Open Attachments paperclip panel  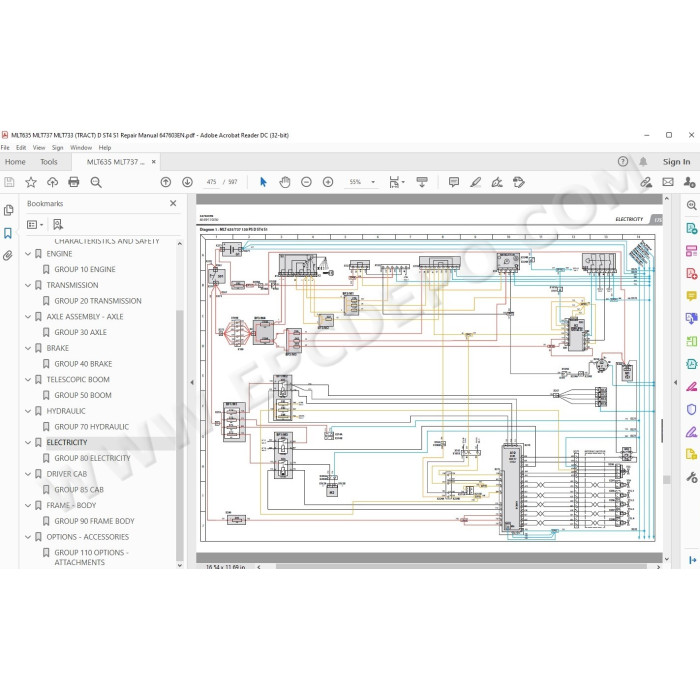(8, 256)
